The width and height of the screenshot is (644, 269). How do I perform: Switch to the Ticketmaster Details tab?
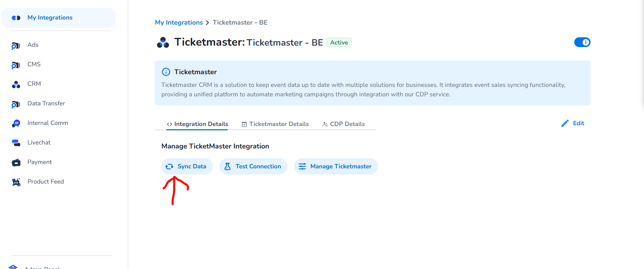pyautogui.click(x=275, y=124)
